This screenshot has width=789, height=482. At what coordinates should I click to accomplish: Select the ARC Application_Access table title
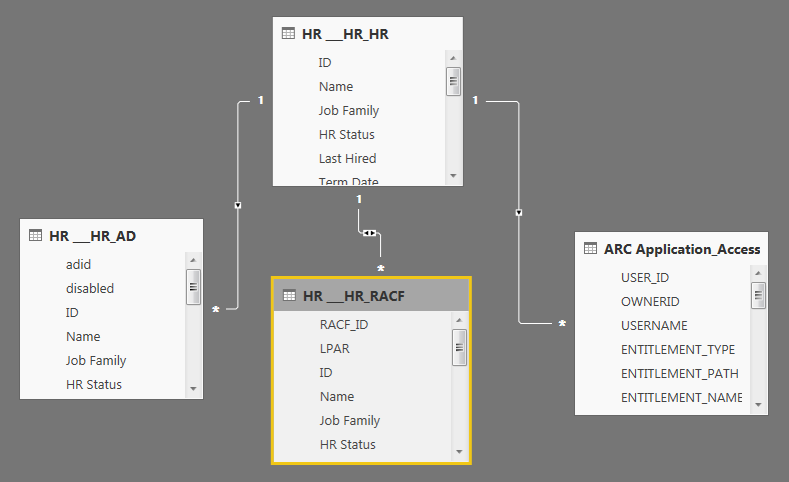(682, 249)
